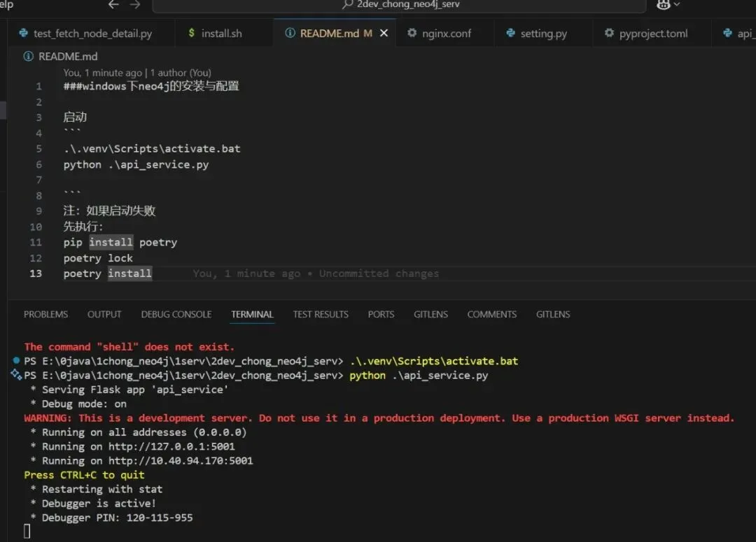Viewport: 756px width, 542px height.
Task: Open the TEST RESULTS panel tab
Action: click(321, 314)
